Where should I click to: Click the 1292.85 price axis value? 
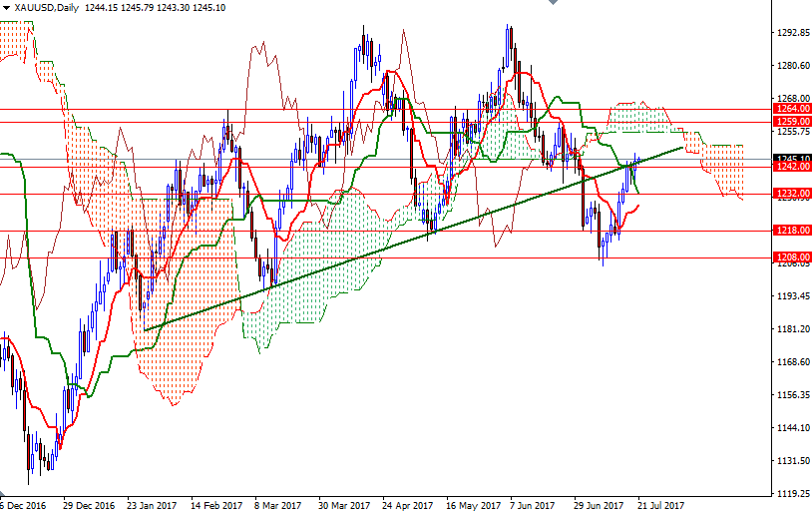click(x=791, y=33)
